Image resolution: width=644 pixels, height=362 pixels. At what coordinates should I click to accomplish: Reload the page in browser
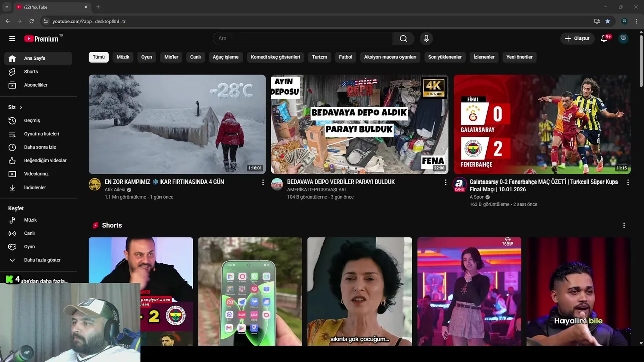click(x=31, y=21)
